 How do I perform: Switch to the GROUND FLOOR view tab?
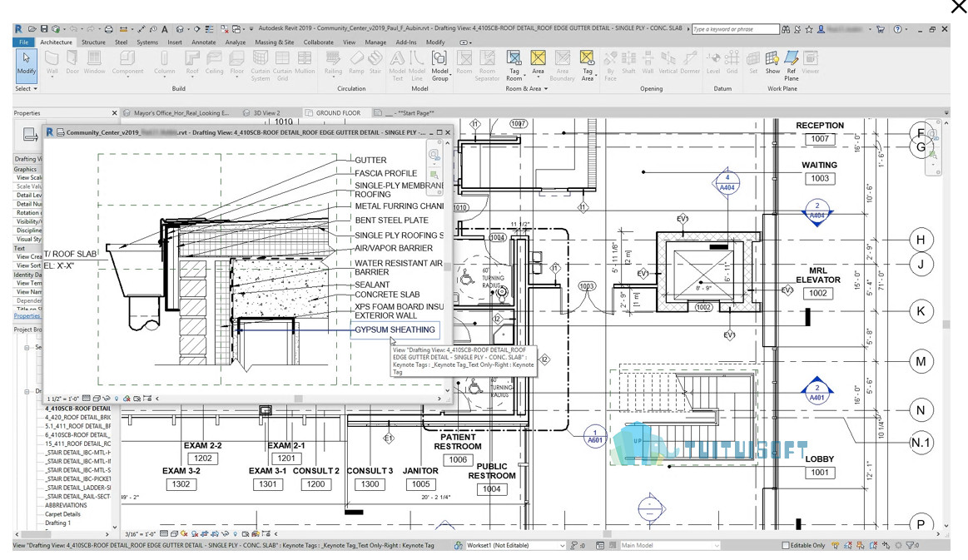tap(338, 113)
